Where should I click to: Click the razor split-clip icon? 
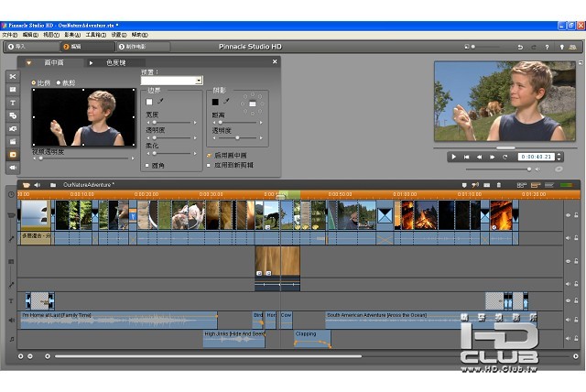[x=486, y=185]
